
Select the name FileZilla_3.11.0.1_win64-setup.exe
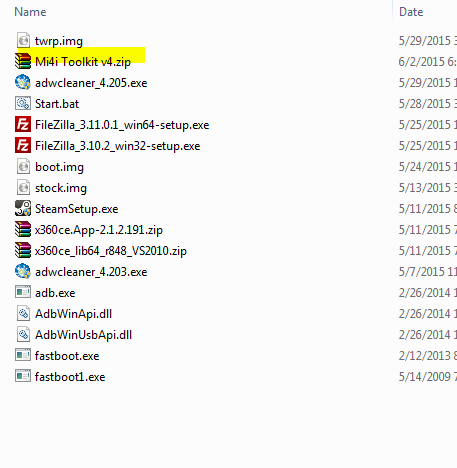pyautogui.click(x=122, y=125)
